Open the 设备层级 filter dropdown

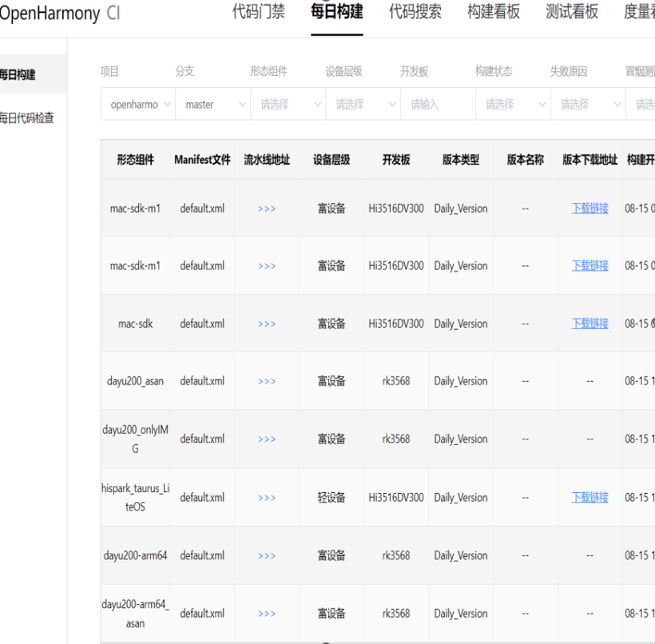(363, 105)
